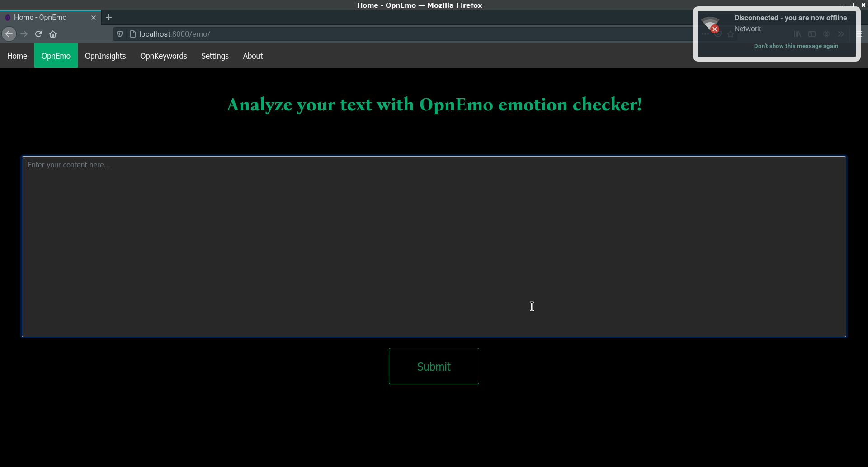
Task: Open the forward navigation arrow
Action: coord(24,34)
